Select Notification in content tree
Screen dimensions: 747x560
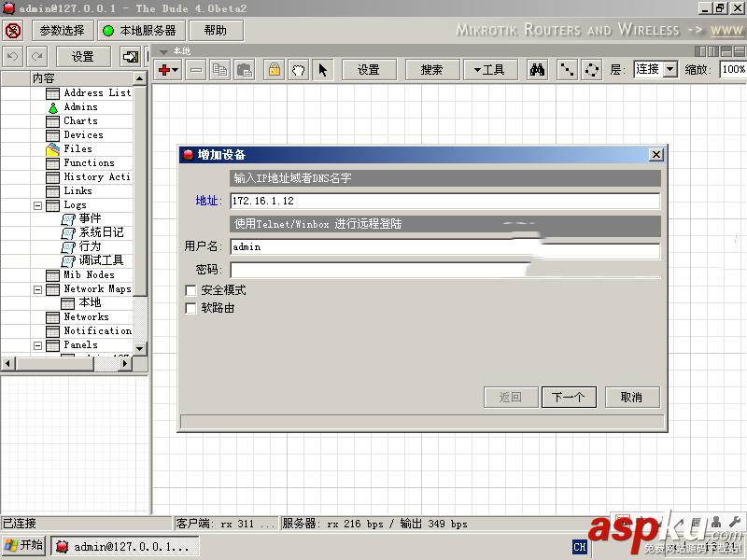pyautogui.click(x=97, y=331)
